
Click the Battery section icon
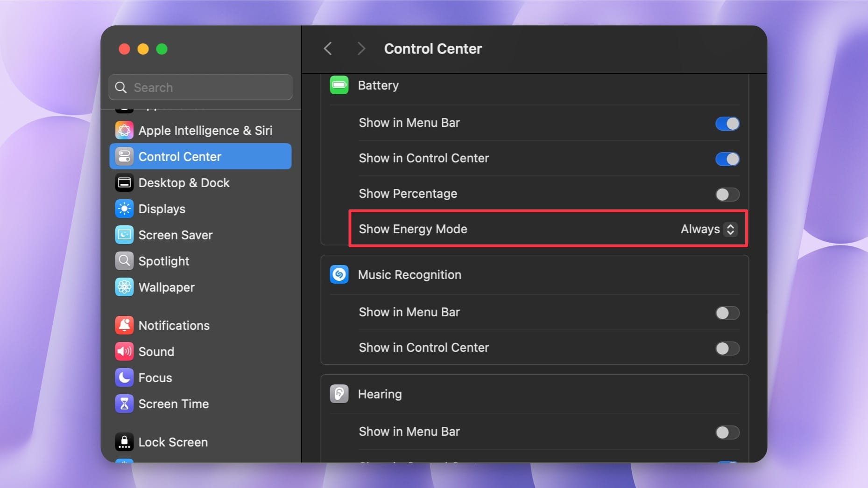point(339,85)
